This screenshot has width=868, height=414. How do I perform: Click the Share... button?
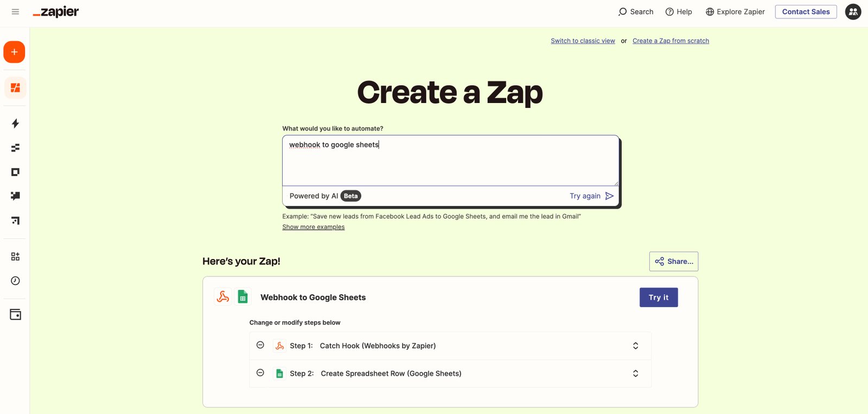click(x=674, y=261)
